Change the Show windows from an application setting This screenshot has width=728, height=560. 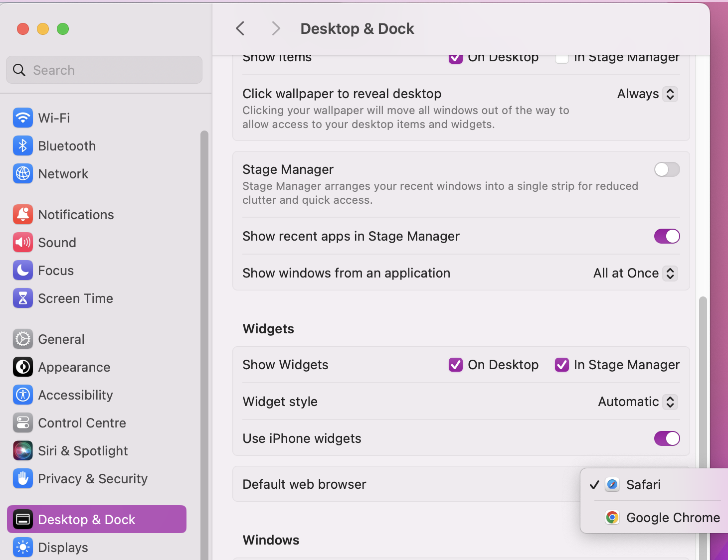634,273
